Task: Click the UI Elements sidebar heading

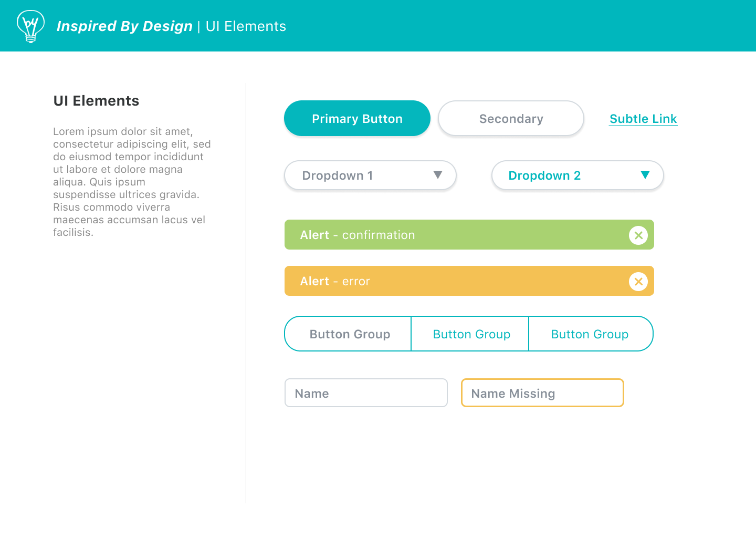Action: [97, 101]
